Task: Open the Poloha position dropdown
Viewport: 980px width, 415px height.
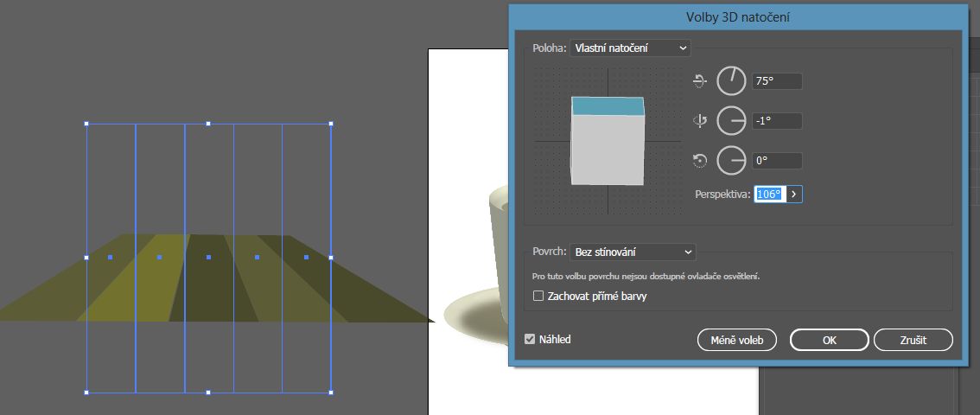Action: 630,48
